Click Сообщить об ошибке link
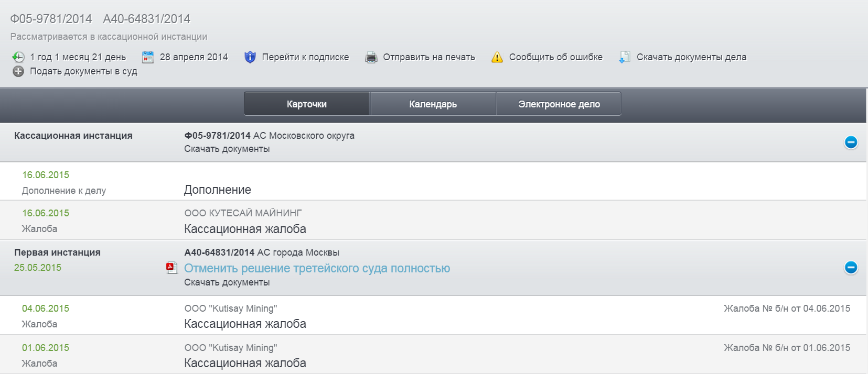 click(x=555, y=57)
